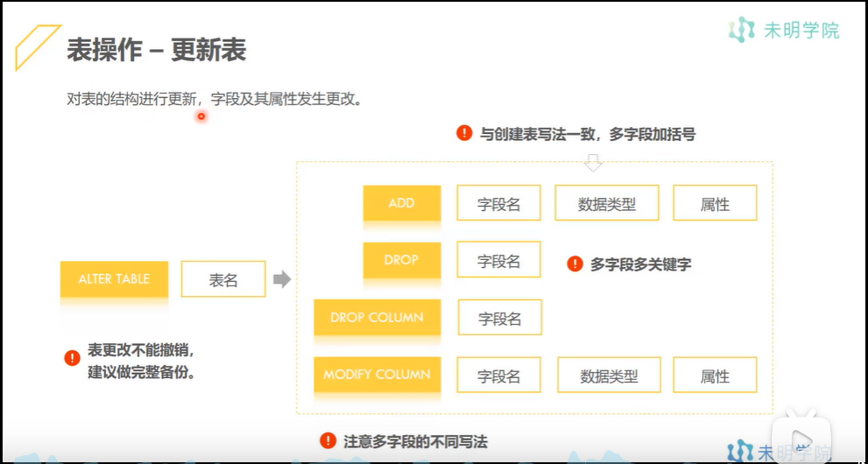The width and height of the screenshot is (868, 464).
Task: Click the line 建议做完整备份
Action: tap(141, 372)
